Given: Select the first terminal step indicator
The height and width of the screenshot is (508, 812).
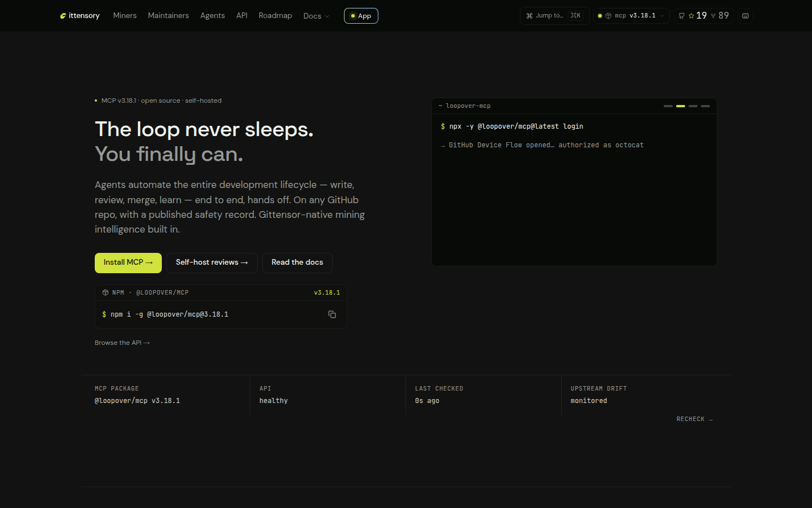Looking at the screenshot, I should (668, 106).
